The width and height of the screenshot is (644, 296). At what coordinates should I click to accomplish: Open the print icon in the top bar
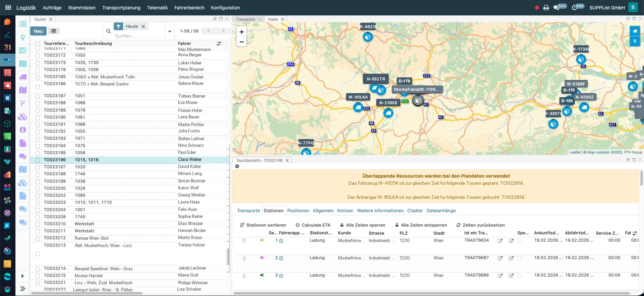pyautogui.click(x=546, y=8)
